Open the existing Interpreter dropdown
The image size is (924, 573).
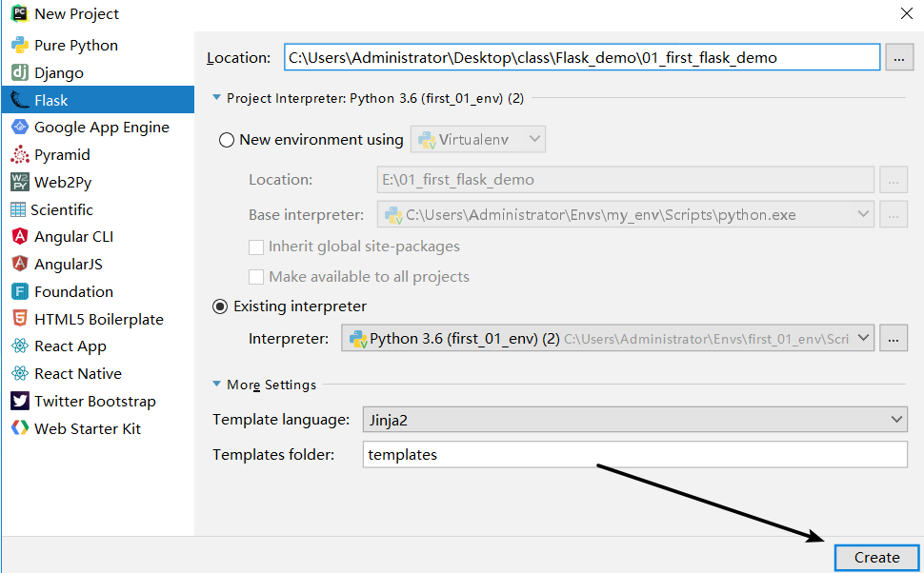coord(608,338)
